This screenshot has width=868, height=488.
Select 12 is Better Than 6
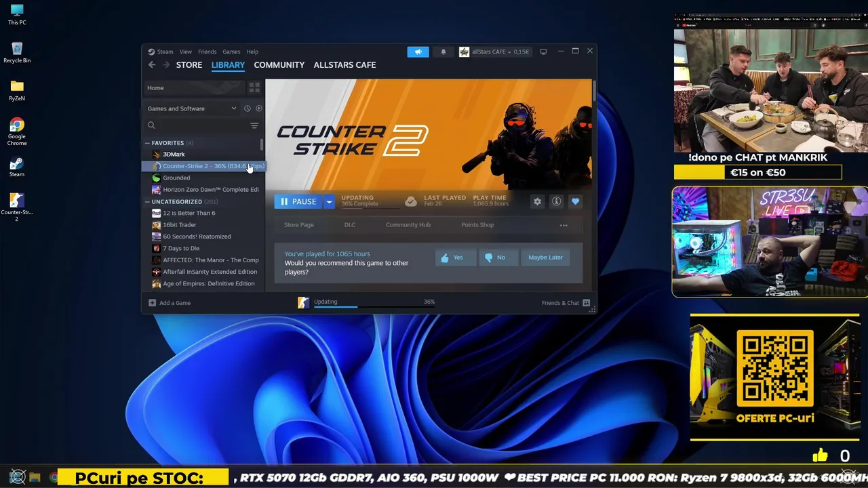tap(189, 213)
